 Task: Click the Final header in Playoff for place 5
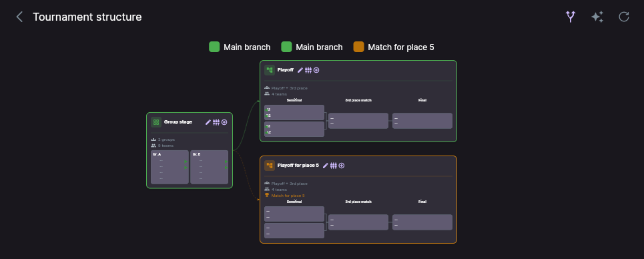click(x=422, y=202)
